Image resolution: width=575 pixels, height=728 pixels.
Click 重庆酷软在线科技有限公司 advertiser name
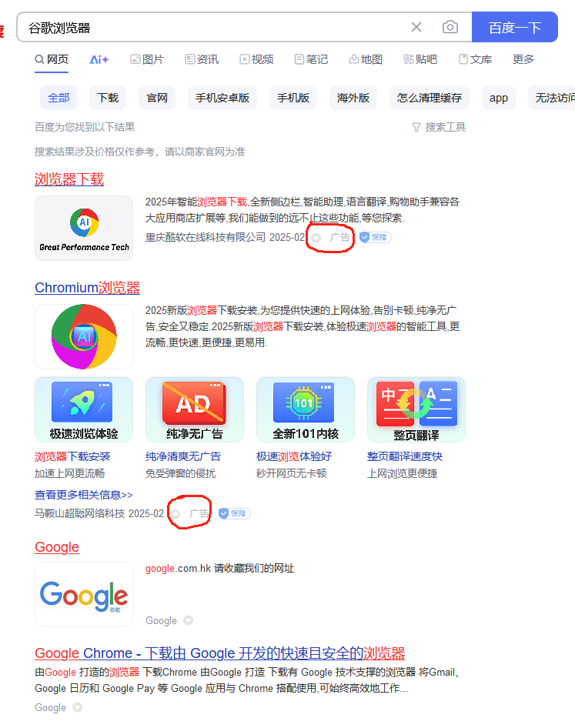point(206,237)
